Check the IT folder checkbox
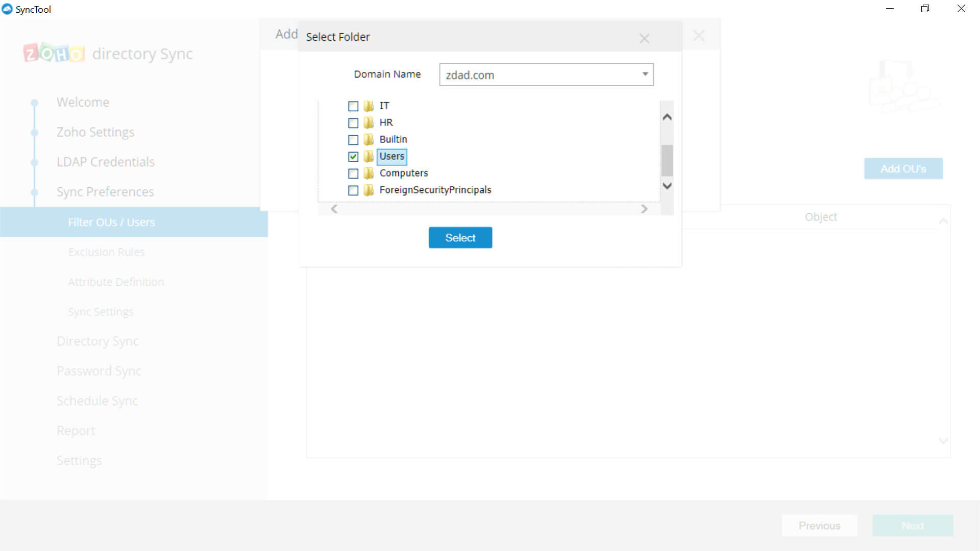Screen dimensions: 980x551 tap(353, 106)
